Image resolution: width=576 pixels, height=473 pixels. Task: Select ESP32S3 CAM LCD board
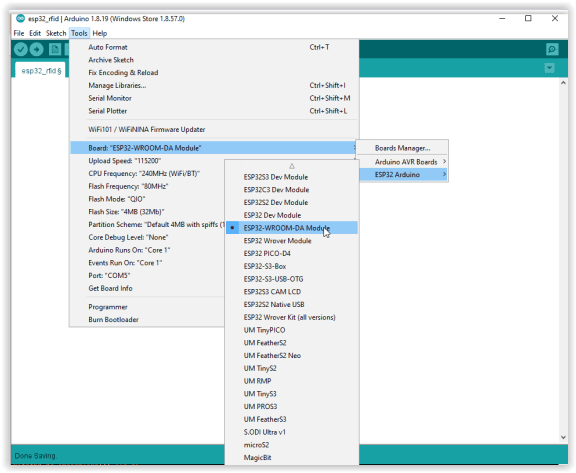click(x=292, y=292)
